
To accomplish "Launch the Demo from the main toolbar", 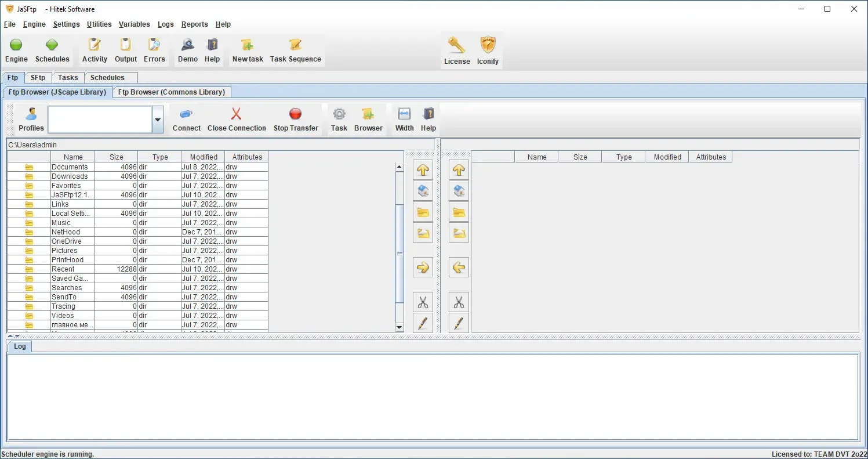I will [x=187, y=45].
